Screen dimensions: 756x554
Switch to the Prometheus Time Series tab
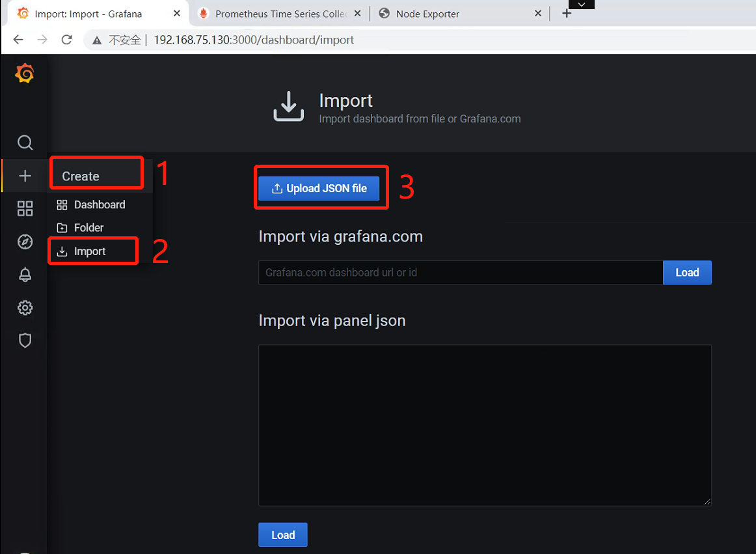point(280,14)
